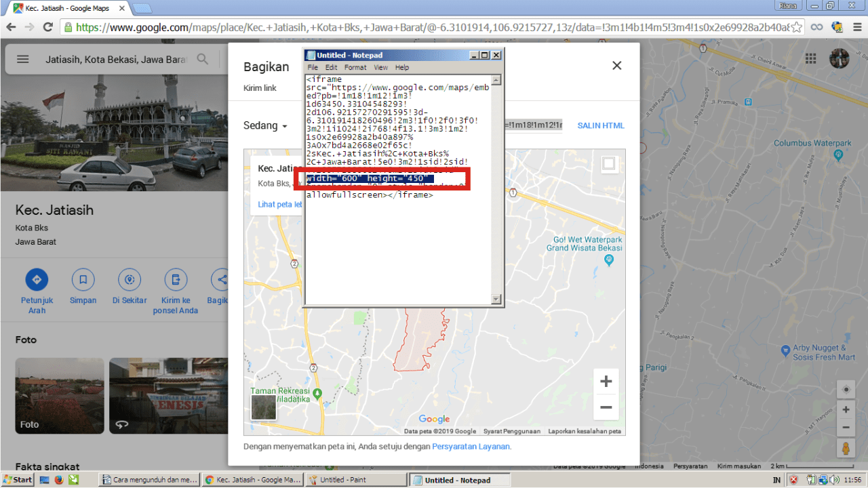868x488 pixels.
Task: Open the File menu in Notepad
Action: coord(313,68)
